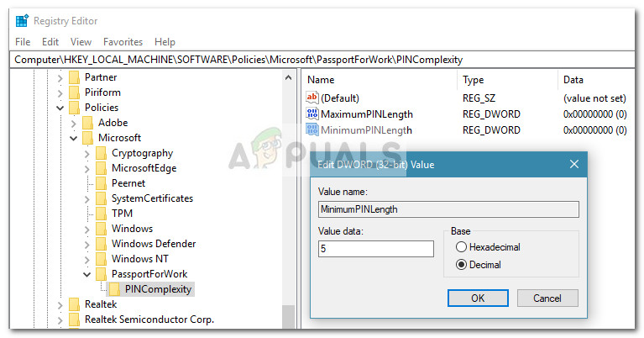This screenshot has width=644, height=338.
Task: Click the MaximumPINLength DWORD value icon
Action: coord(313,114)
